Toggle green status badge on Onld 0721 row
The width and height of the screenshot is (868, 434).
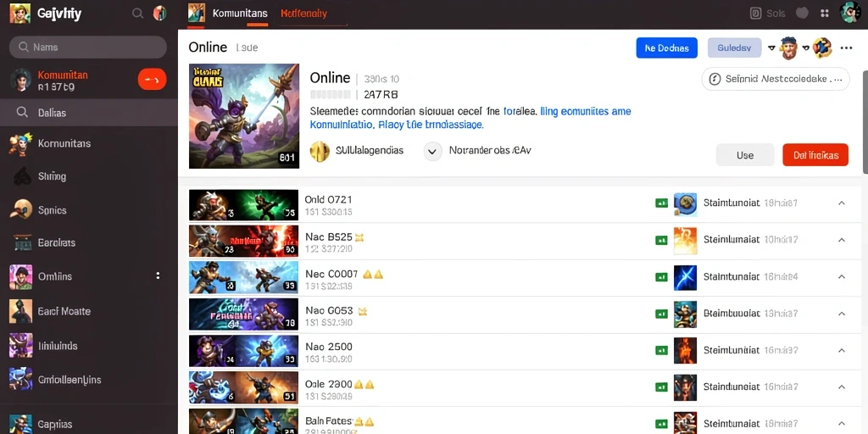pyautogui.click(x=661, y=203)
